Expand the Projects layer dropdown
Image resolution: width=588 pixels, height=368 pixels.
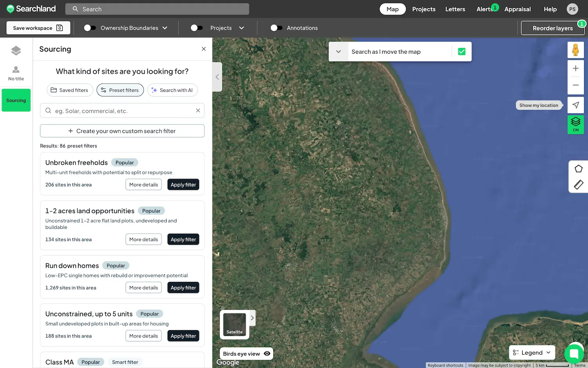241,28
